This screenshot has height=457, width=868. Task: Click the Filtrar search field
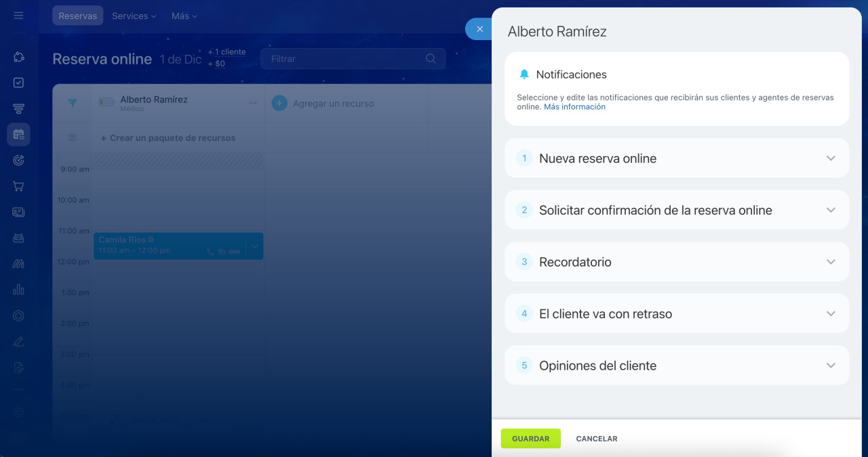click(342, 59)
